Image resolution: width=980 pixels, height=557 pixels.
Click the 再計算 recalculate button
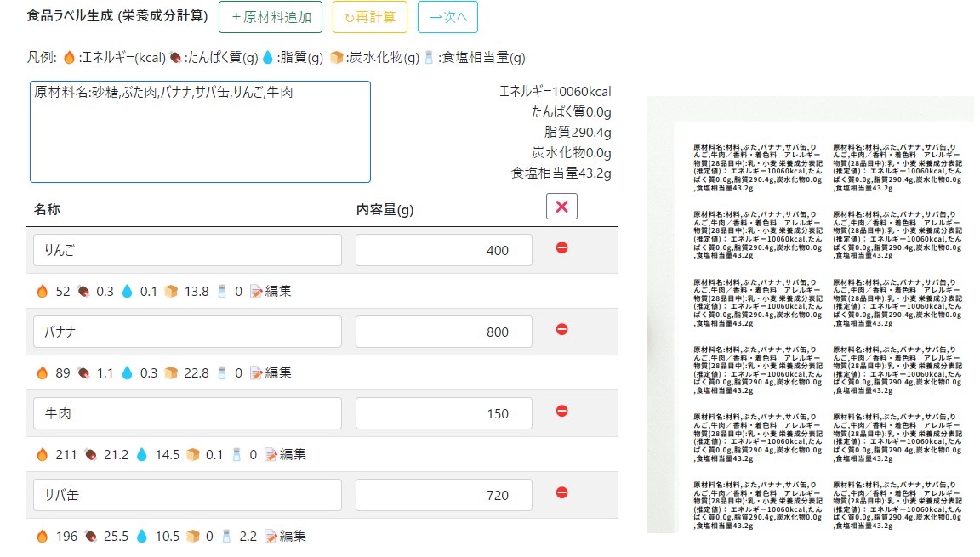click(369, 17)
